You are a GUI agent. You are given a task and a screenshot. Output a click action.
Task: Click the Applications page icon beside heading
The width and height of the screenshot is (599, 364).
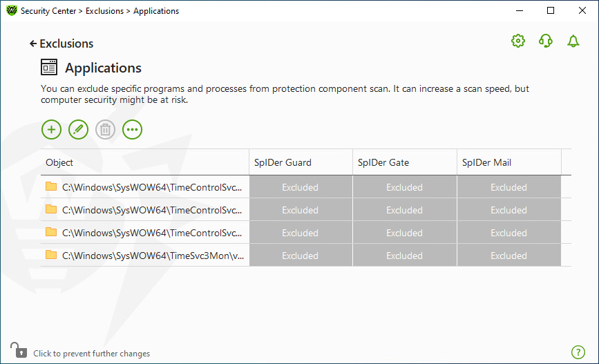[x=49, y=67]
